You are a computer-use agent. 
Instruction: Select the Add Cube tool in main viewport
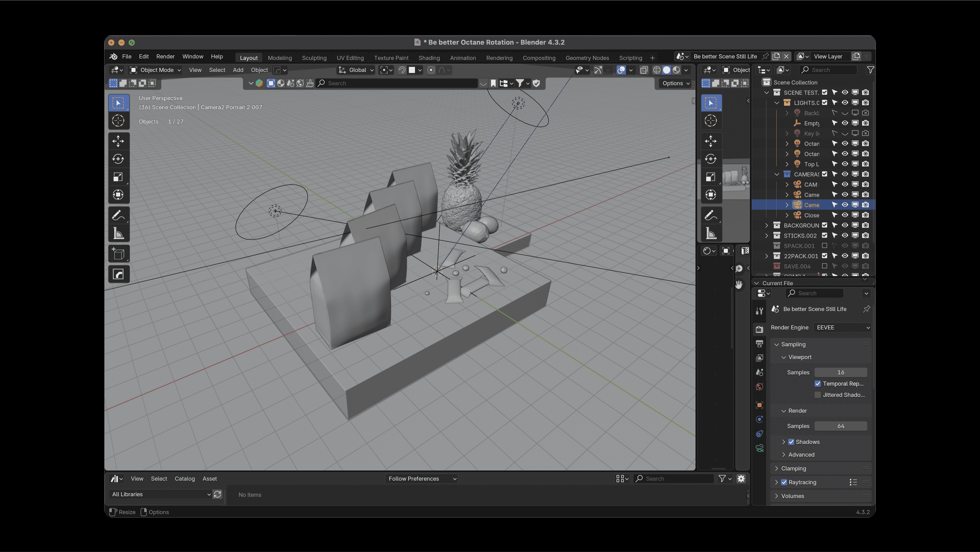(x=118, y=254)
